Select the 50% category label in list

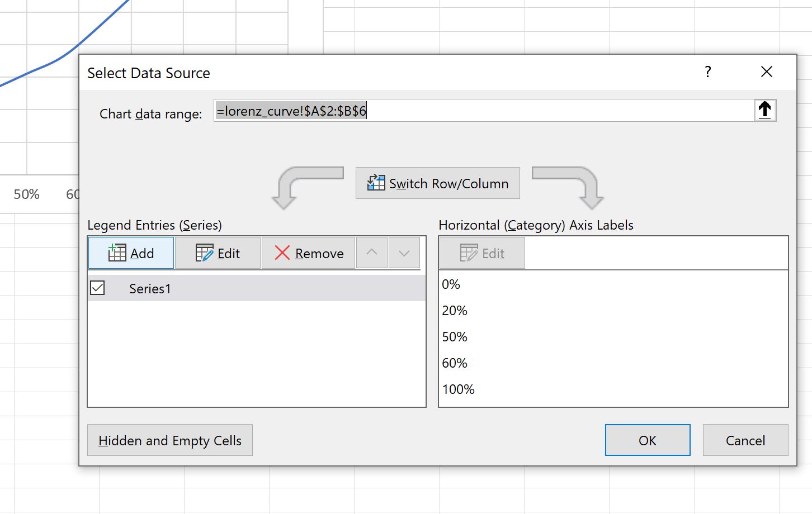tap(455, 337)
